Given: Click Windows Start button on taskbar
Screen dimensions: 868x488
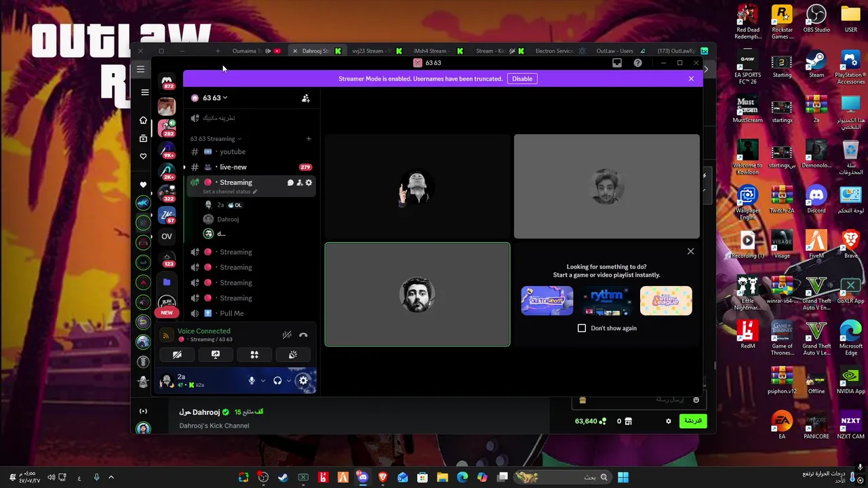Looking at the screenshot, I should pyautogui.click(x=623, y=478).
